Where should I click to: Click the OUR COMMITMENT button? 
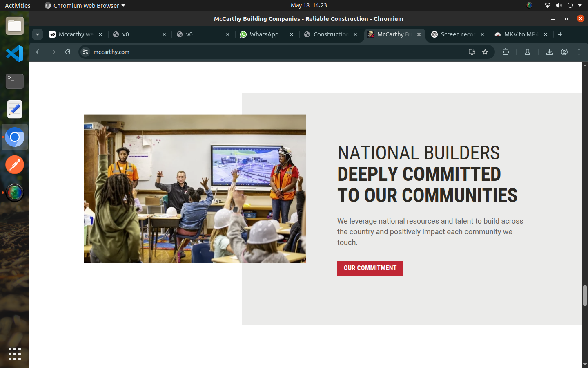click(x=370, y=268)
